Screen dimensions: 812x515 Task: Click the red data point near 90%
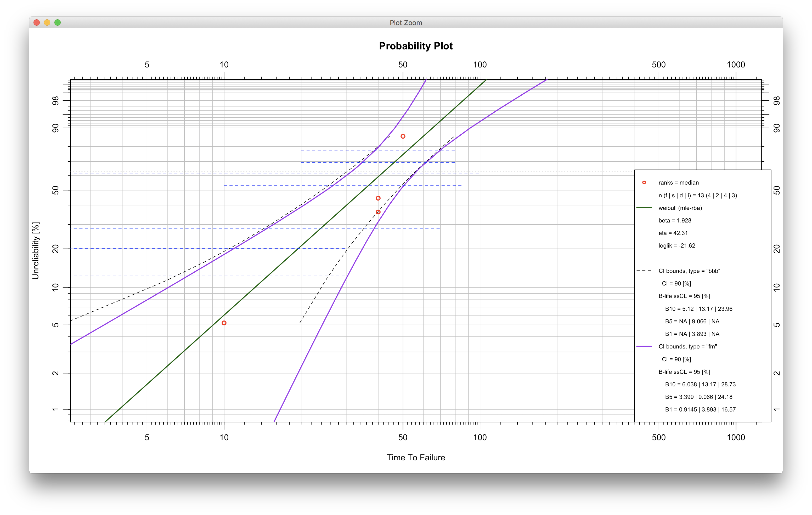tap(403, 136)
